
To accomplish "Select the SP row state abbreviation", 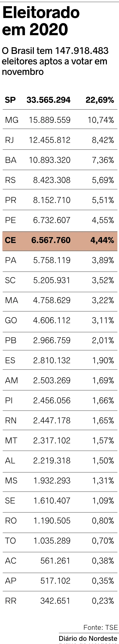I will pyautogui.click(x=10, y=100).
